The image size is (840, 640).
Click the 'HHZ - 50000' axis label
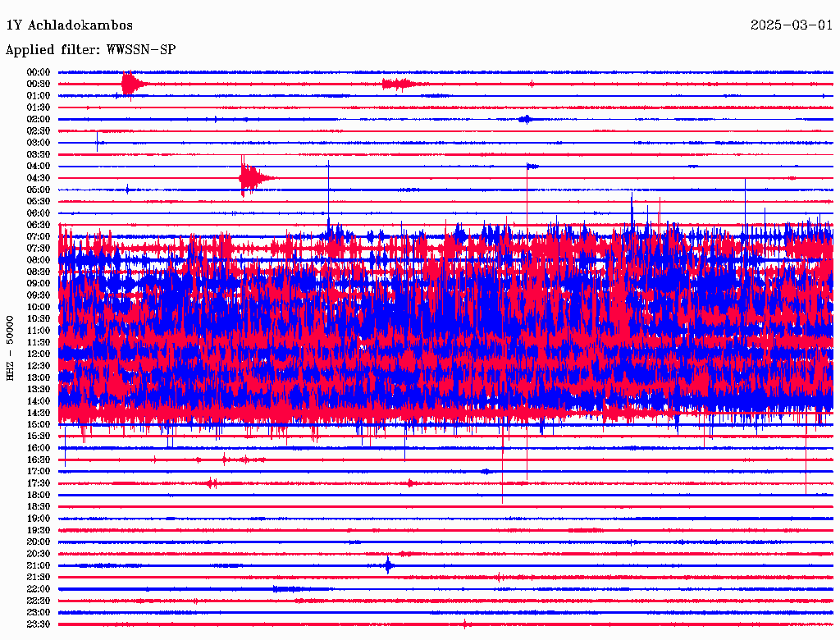tap(10, 349)
